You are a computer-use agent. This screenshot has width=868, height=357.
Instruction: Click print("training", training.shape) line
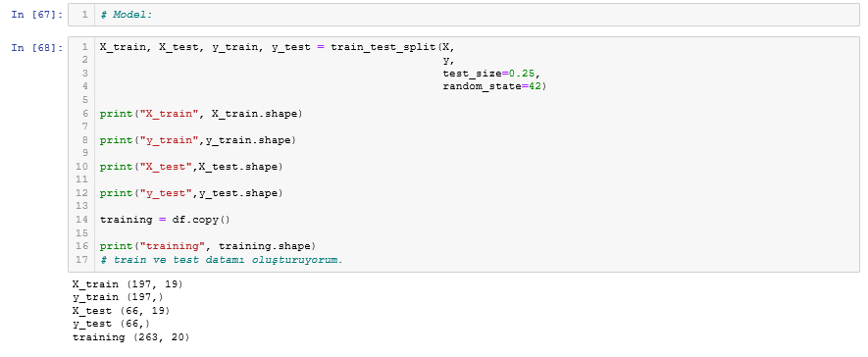click(208, 246)
